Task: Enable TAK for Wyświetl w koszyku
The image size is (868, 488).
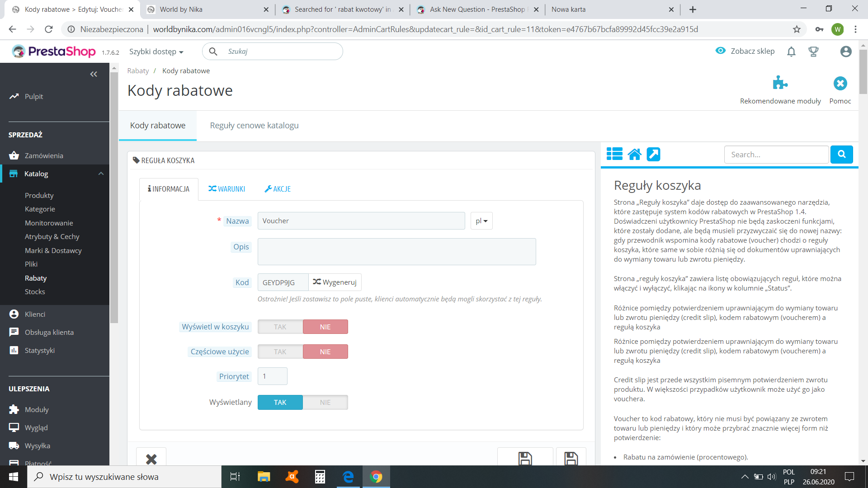Action: pos(280,327)
